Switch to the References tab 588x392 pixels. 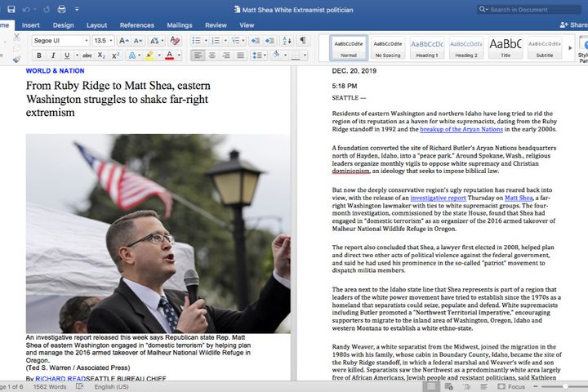[x=137, y=25]
